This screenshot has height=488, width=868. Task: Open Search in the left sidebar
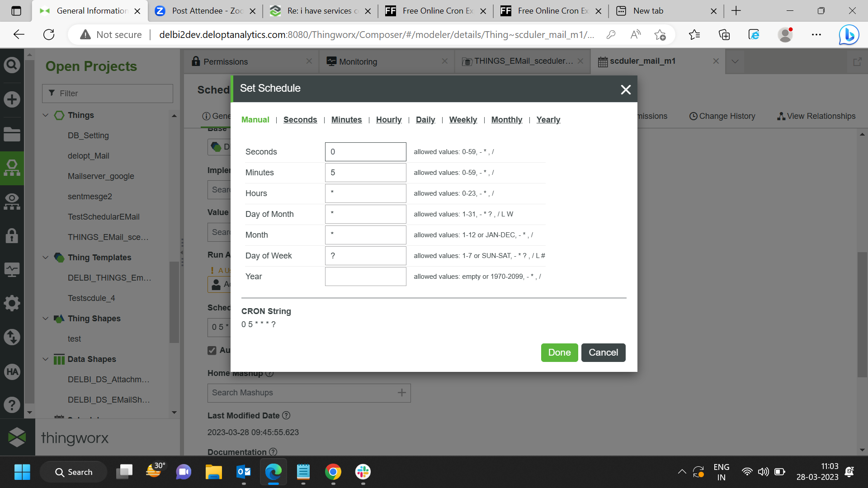click(12, 64)
